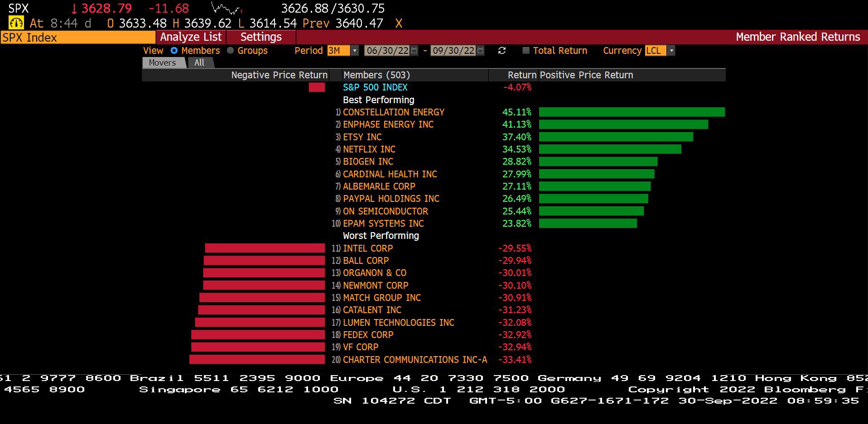Open INTEL CORP member row
This screenshot has width=868, height=424.
tap(367, 248)
